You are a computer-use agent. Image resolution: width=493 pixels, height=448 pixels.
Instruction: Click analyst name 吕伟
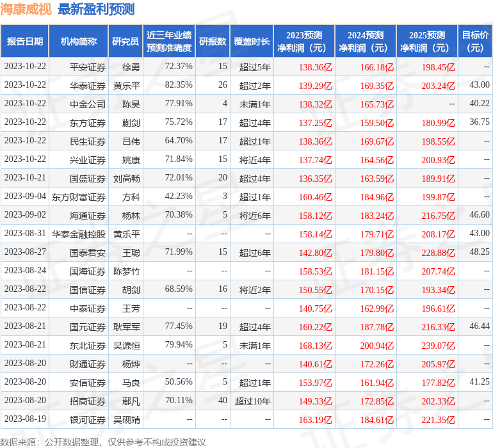[131, 141]
